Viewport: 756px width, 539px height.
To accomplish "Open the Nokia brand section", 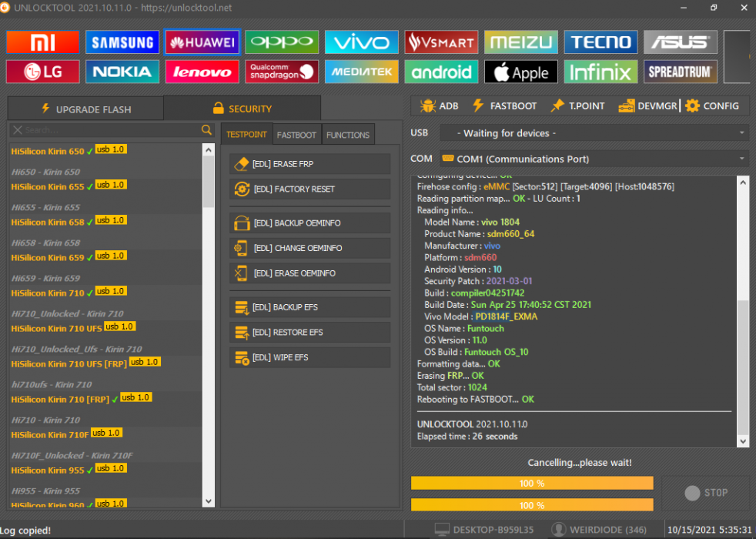I will click(x=122, y=72).
